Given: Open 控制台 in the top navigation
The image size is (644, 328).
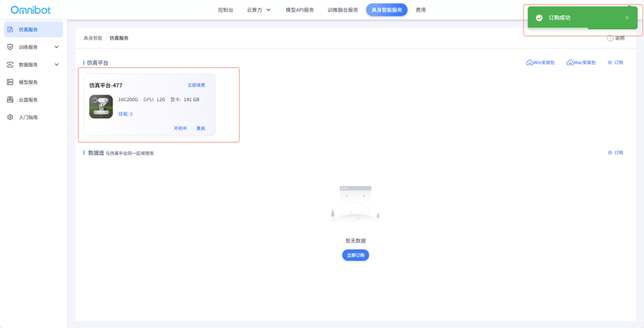Looking at the screenshot, I should pyautogui.click(x=226, y=10).
